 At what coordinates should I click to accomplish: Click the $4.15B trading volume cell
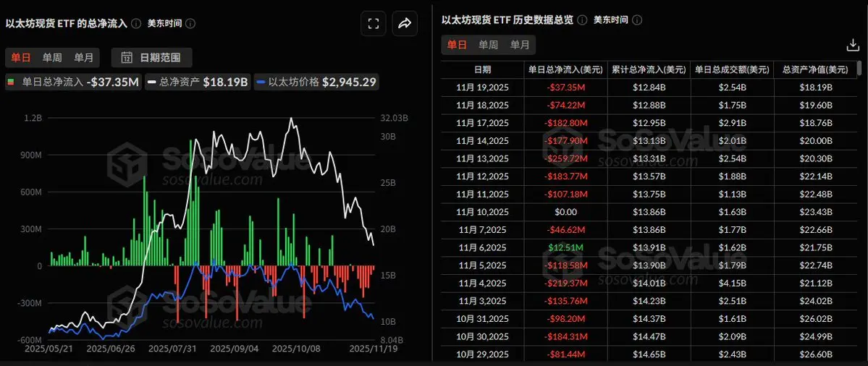pyautogui.click(x=732, y=283)
